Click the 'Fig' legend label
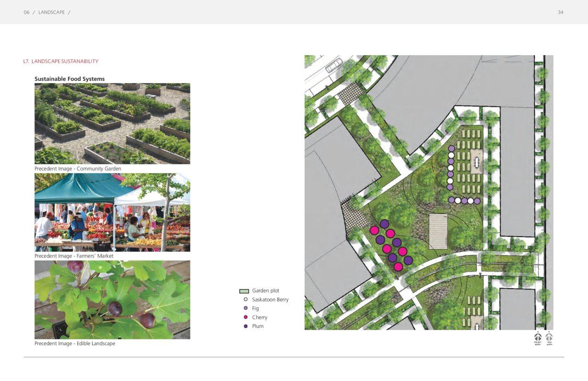The height and width of the screenshot is (381, 588). click(x=255, y=308)
